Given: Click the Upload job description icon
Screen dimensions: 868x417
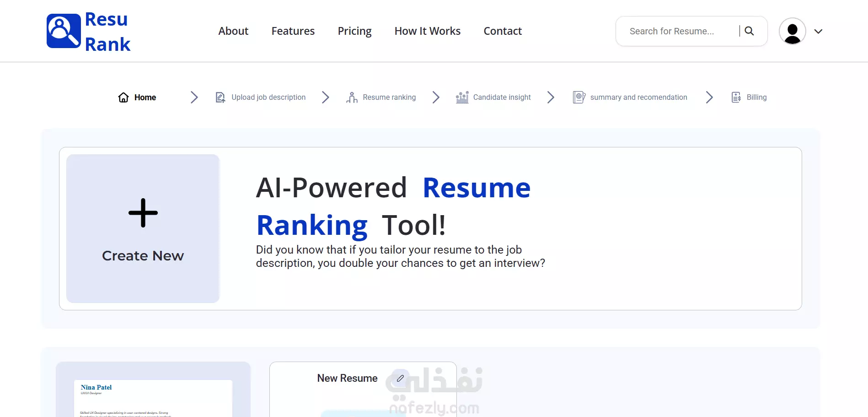Looking at the screenshot, I should click(220, 97).
